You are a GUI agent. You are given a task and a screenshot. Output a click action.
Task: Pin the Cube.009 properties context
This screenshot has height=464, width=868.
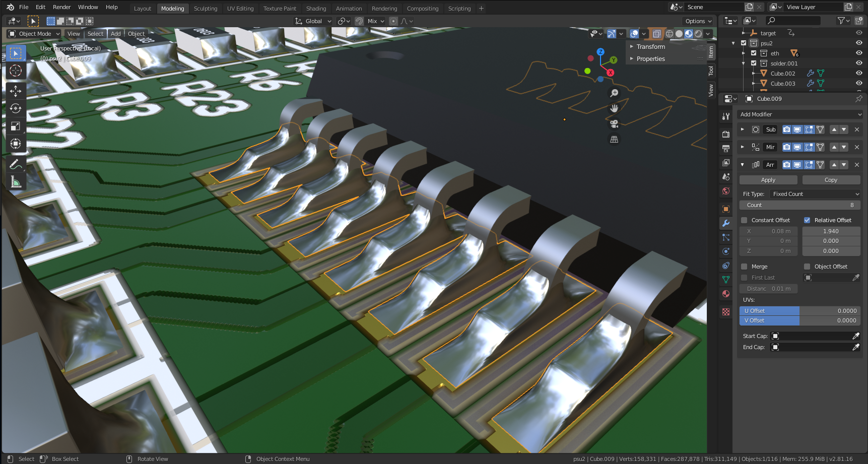(859, 99)
